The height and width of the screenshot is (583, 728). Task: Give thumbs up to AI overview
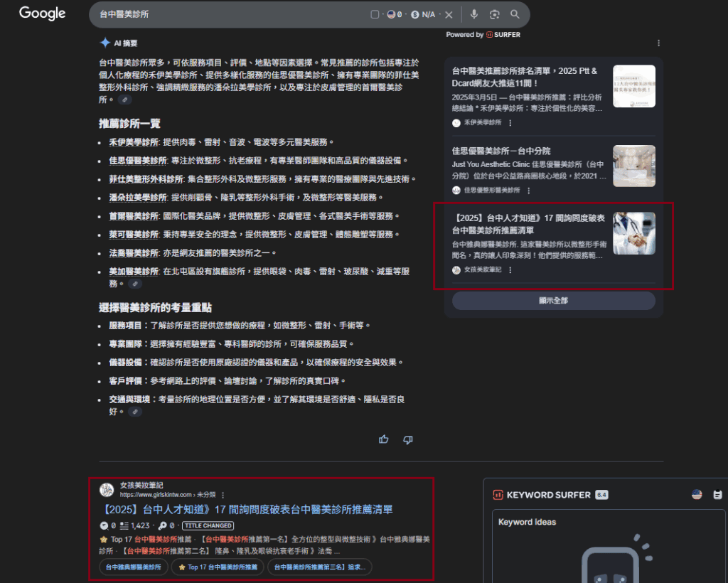(383, 439)
